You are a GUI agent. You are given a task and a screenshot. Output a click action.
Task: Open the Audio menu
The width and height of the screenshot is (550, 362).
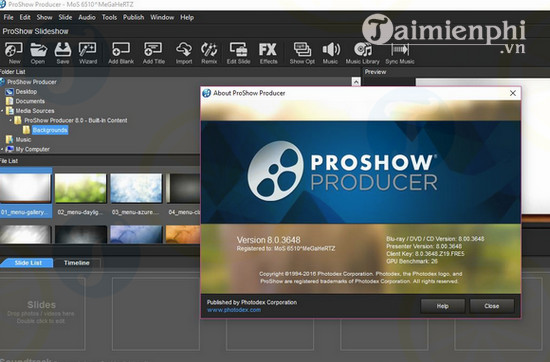[x=87, y=17]
